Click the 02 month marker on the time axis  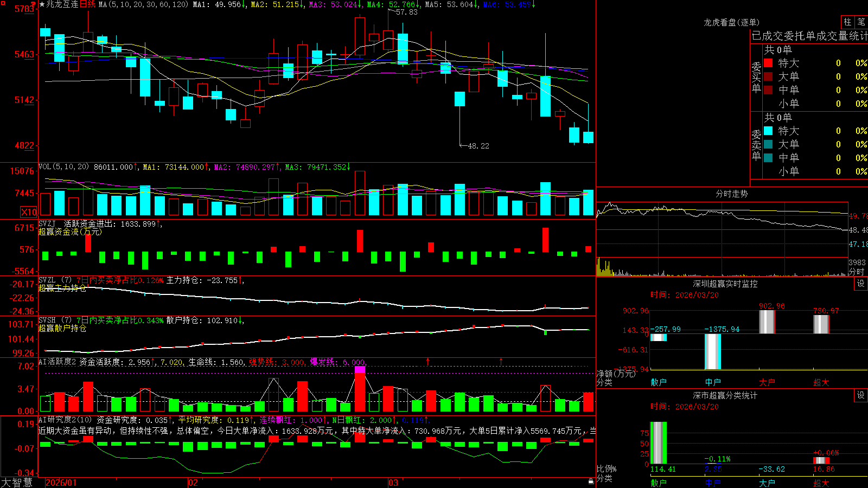[x=193, y=483]
